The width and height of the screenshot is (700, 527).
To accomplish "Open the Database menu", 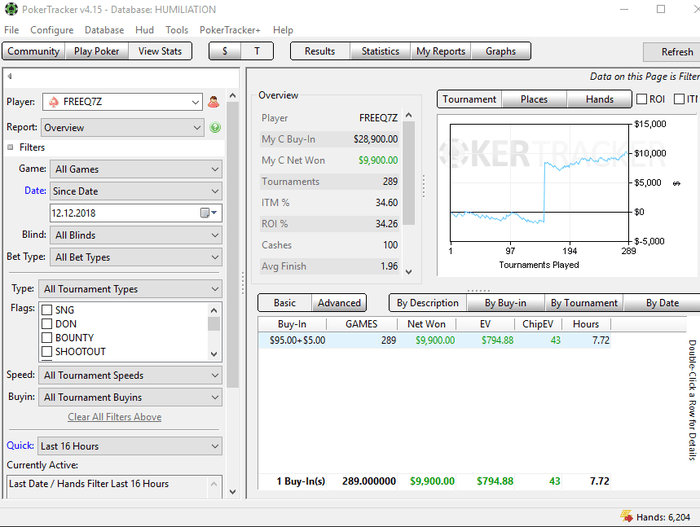I will tap(104, 30).
